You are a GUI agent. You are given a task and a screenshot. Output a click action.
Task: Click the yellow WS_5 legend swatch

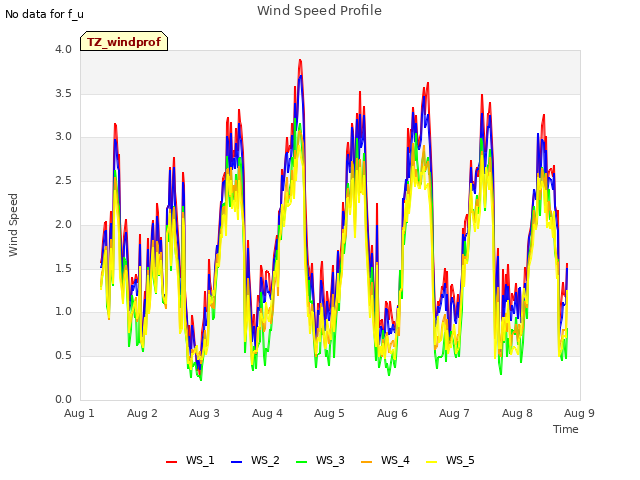431,462
